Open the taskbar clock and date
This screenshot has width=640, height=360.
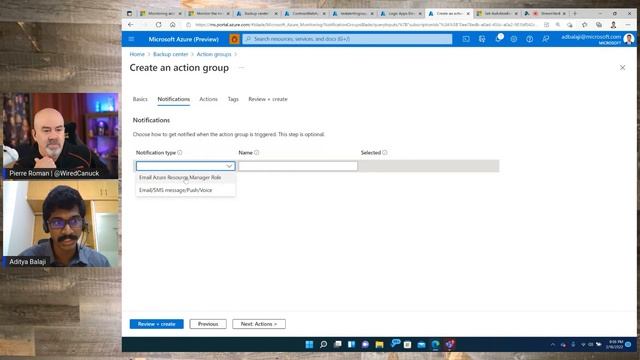(x=616, y=344)
